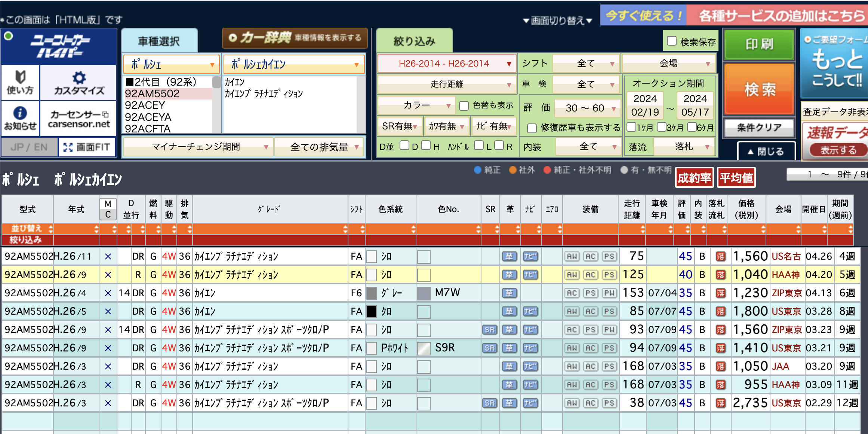Click the SR icon in the ZIP東京 03.23 row
868x434 pixels.
(x=490, y=330)
